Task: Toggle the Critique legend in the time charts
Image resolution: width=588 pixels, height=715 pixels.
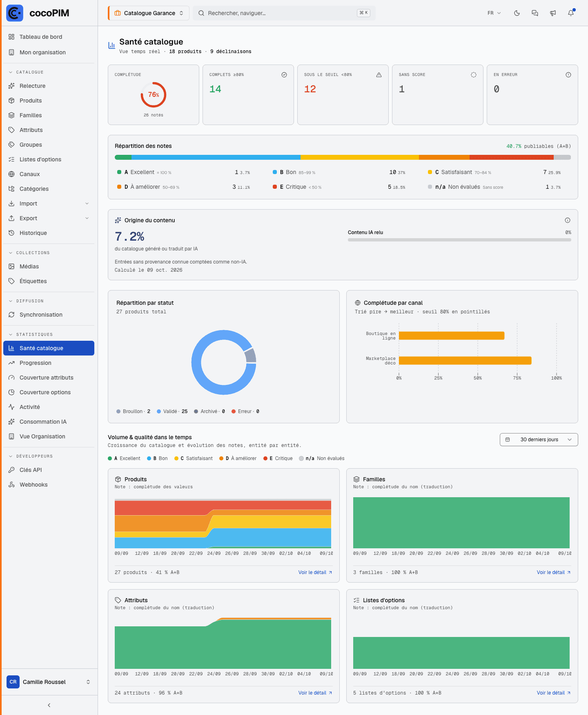Action: [278, 458]
